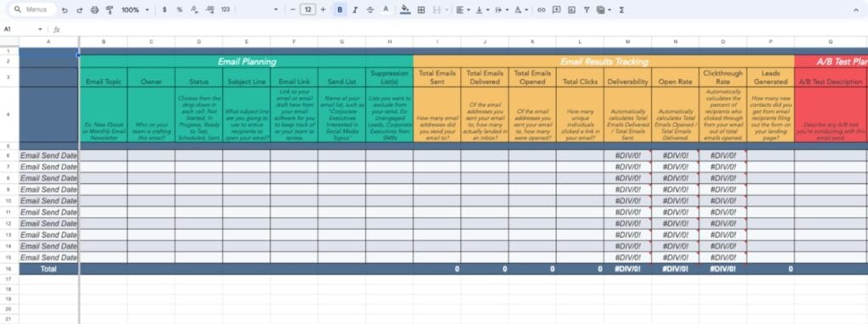
Task: Open the borders menu
Action: [x=421, y=10]
